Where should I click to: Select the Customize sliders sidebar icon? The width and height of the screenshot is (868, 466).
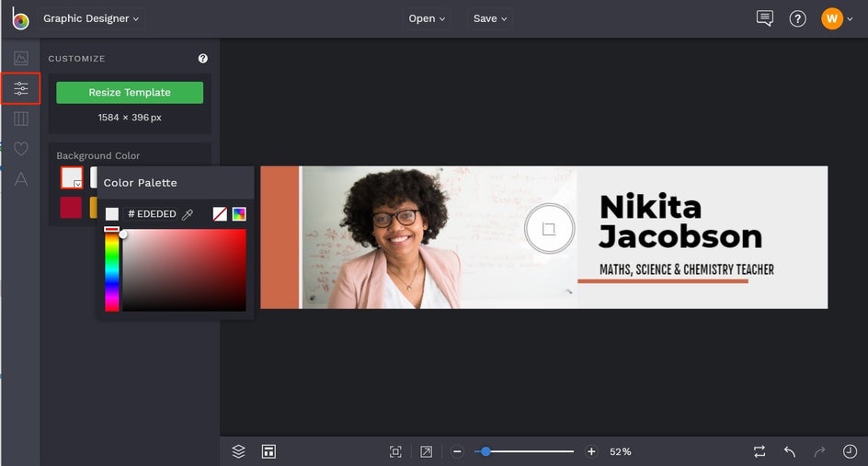(20, 89)
